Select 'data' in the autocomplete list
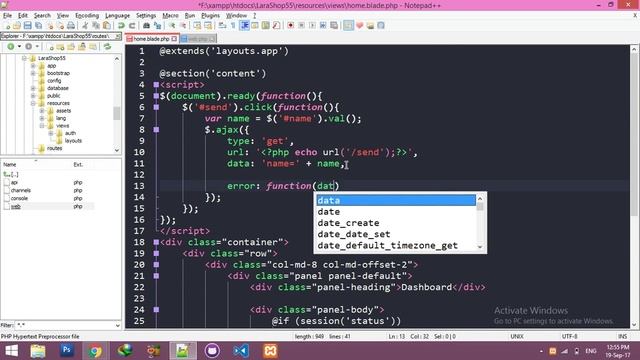This screenshot has width=640, height=360. 396,200
